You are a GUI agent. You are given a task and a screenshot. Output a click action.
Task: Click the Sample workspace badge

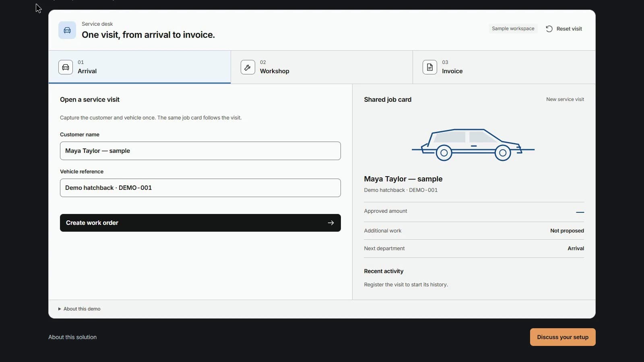pos(513,29)
